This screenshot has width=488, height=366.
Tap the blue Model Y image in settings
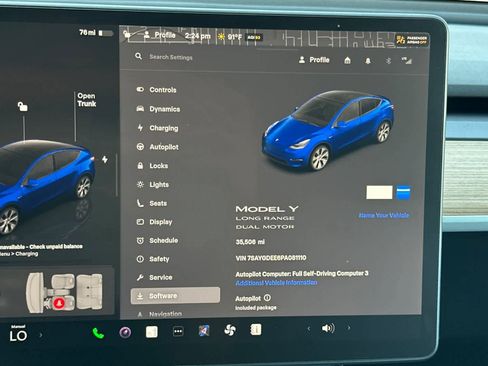(x=328, y=130)
